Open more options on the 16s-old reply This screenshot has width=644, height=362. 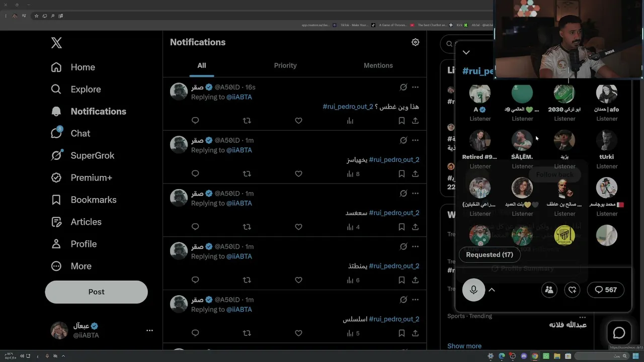pyautogui.click(x=415, y=87)
